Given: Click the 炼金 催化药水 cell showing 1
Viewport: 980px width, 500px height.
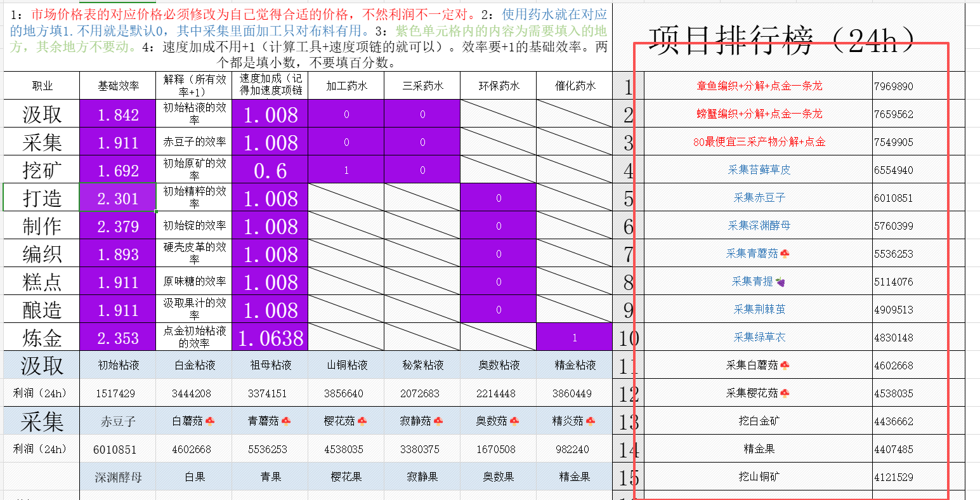Looking at the screenshot, I should 574,338.
